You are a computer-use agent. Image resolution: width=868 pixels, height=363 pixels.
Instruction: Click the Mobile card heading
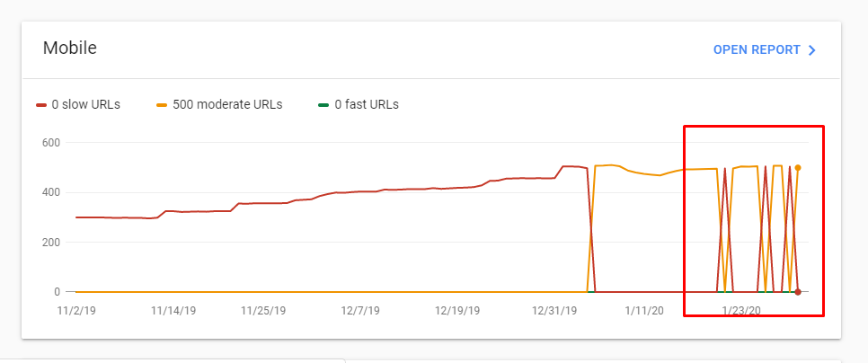point(70,49)
